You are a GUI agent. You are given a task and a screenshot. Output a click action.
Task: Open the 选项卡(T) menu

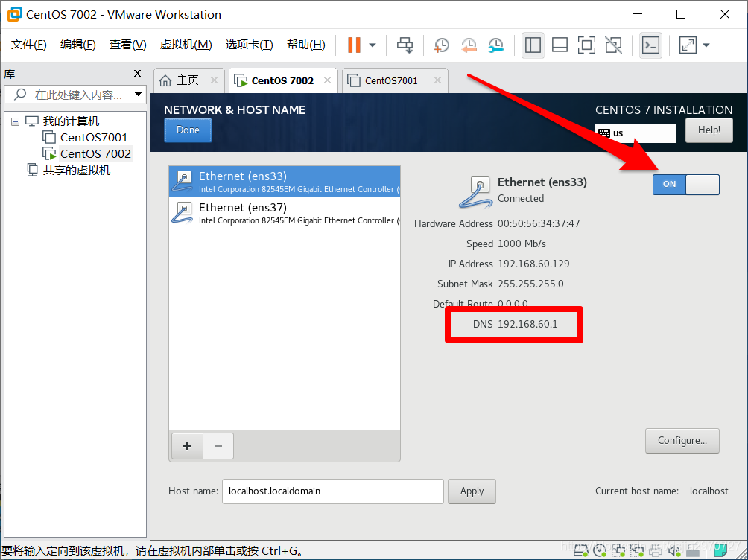click(x=249, y=45)
